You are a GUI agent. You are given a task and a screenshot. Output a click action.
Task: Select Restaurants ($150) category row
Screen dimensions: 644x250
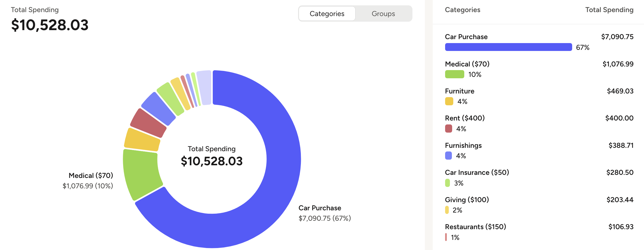click(x=475, y=227)
